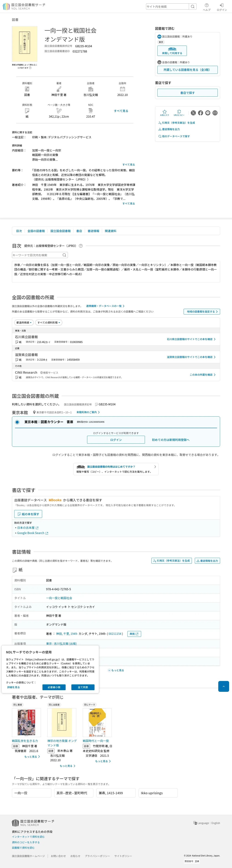This screenshot has height=868, width=232.
Task: Click 地域の図書館を設定する button
Action: (x=202, y=312)
